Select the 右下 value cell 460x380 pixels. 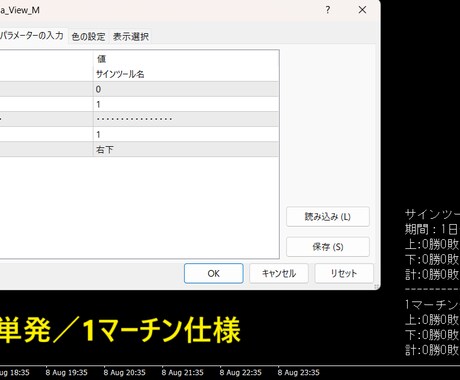click(186, 149)
